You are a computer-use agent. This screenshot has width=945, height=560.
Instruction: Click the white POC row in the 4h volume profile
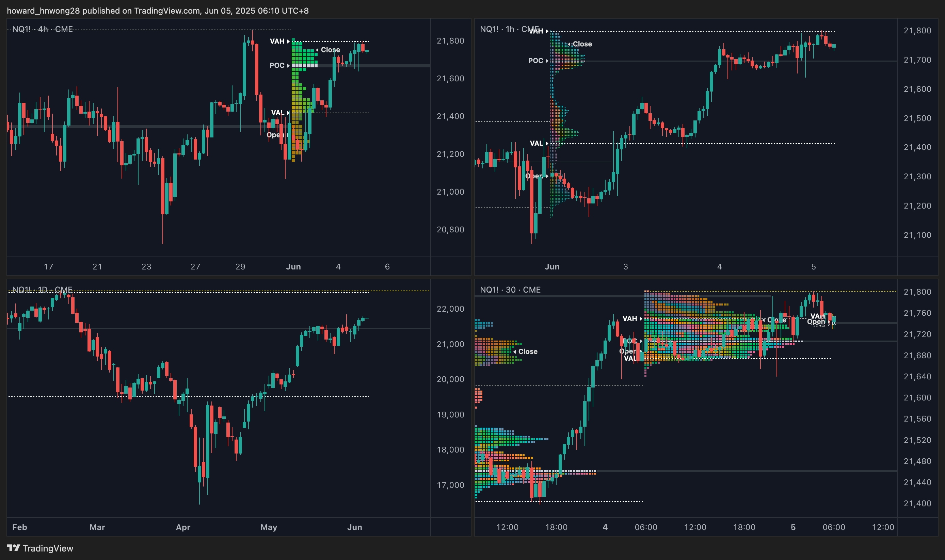pyautogui.click(x=304, y=66)
